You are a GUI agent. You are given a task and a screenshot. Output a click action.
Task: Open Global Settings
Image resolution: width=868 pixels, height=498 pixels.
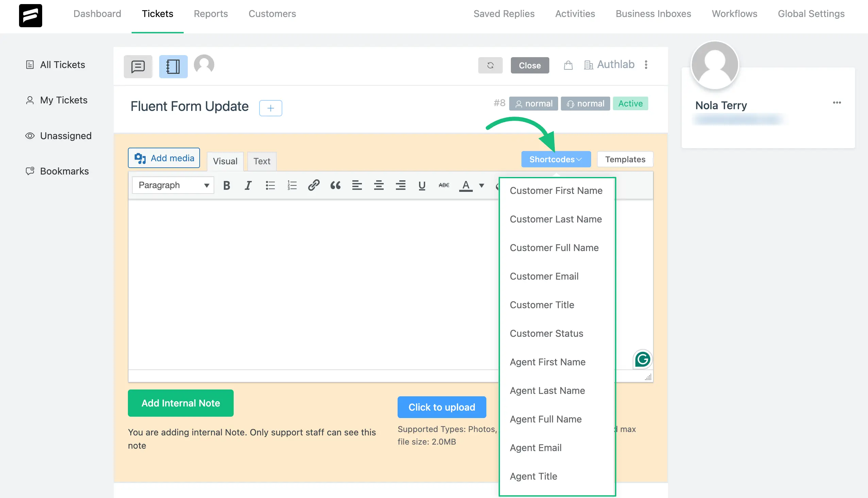tap(811, 14)
